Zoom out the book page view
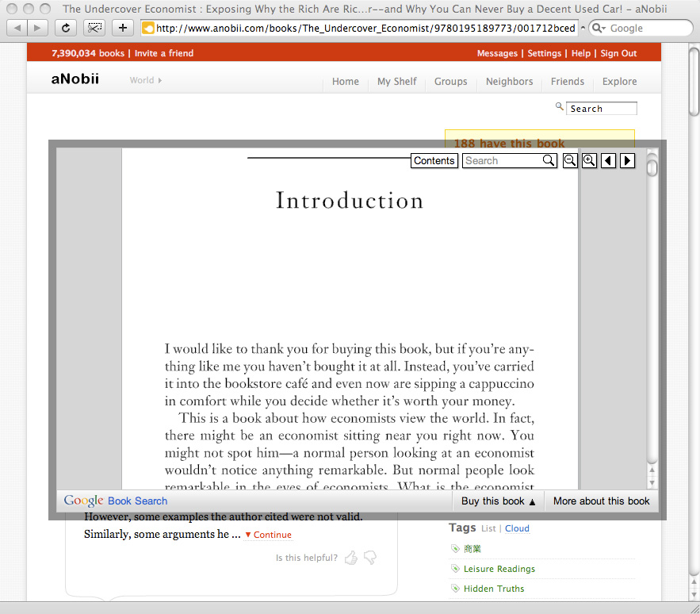The image size is (700, 614). [x=569, y=161]
